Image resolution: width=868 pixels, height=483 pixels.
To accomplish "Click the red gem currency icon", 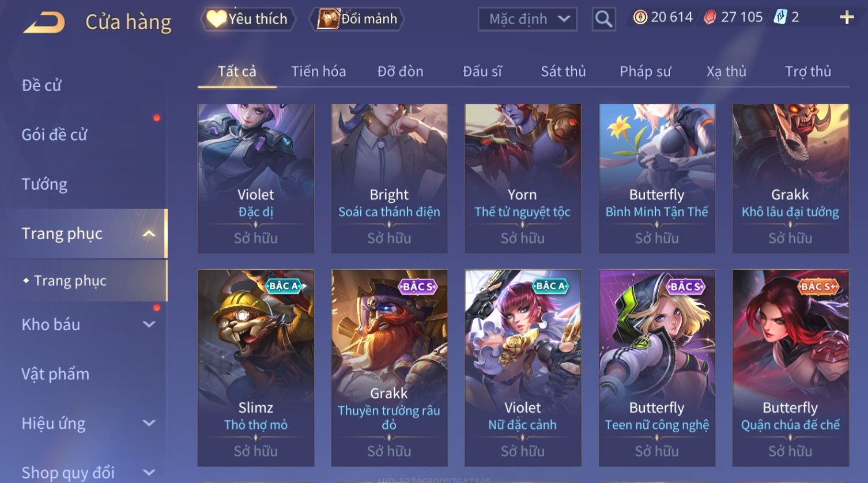I will (710, 17).
